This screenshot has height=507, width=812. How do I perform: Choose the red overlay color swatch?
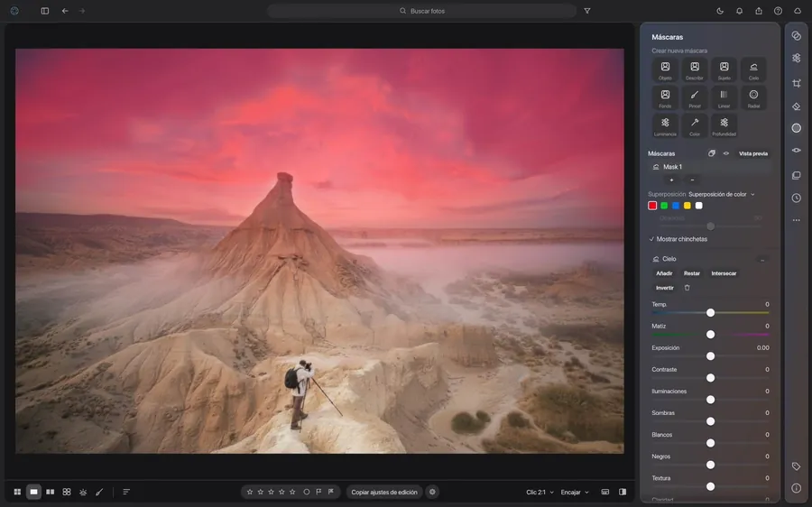click(652, 206)
